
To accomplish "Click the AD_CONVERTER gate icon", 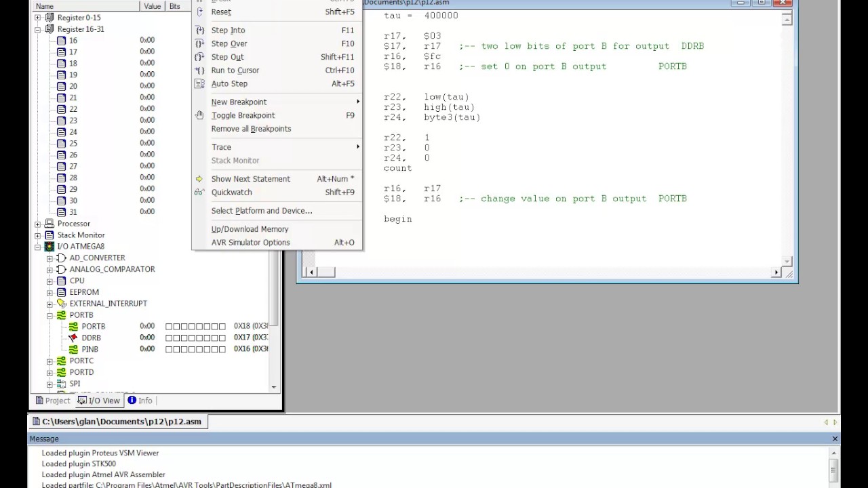I will click(x=62, y=258).
